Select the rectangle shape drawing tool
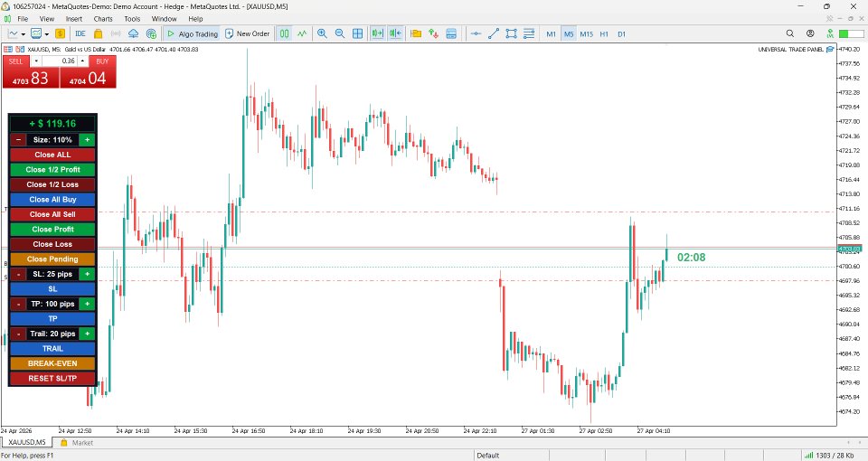 (x=511, y=33)
